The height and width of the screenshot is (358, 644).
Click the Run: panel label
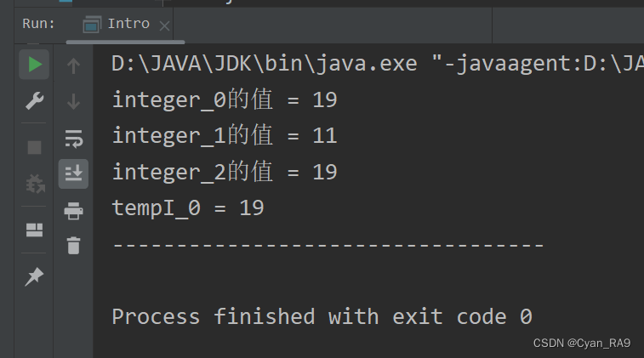click(38, 24)
